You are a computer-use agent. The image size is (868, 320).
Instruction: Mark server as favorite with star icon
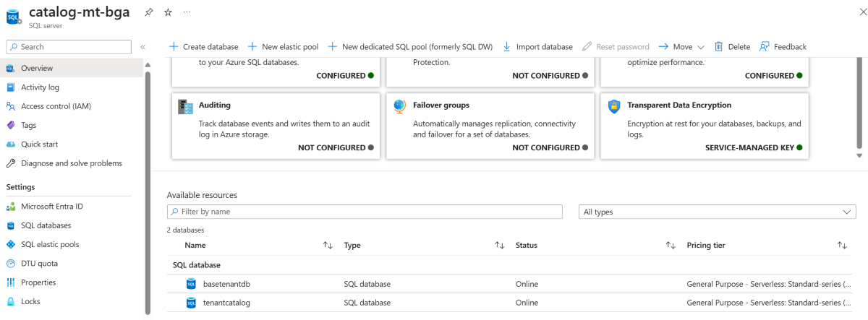tap(168, 12)
